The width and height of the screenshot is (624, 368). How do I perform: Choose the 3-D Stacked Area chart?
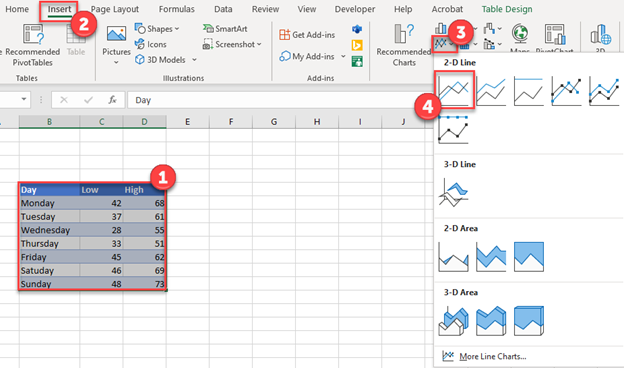click(x=491, y=321)
